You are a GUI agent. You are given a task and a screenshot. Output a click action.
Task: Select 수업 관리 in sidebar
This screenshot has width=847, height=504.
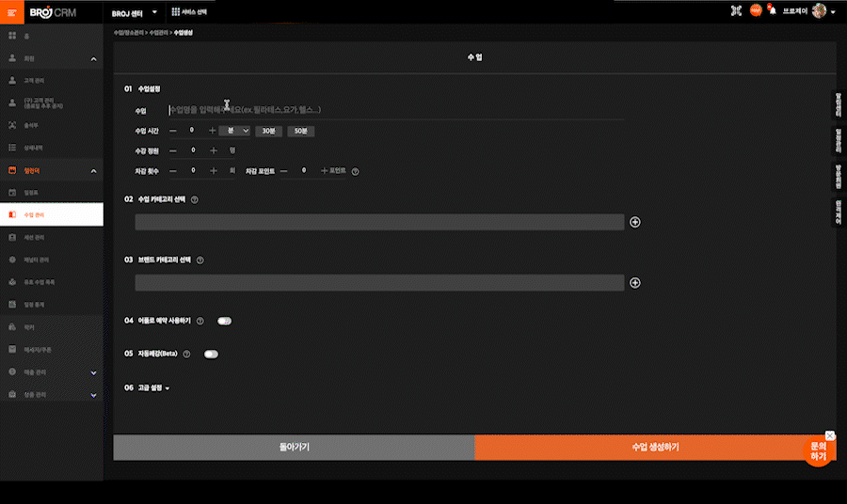pos(52,214)
